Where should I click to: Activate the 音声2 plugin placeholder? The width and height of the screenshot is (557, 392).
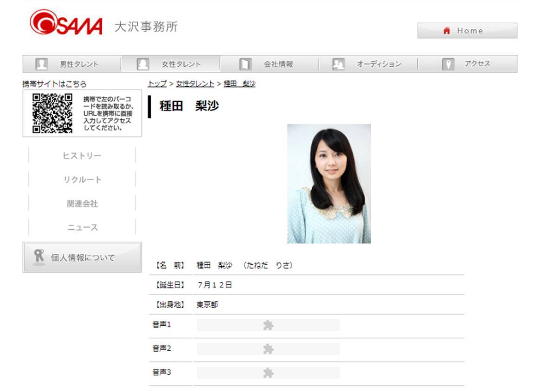tap(268, 349)
